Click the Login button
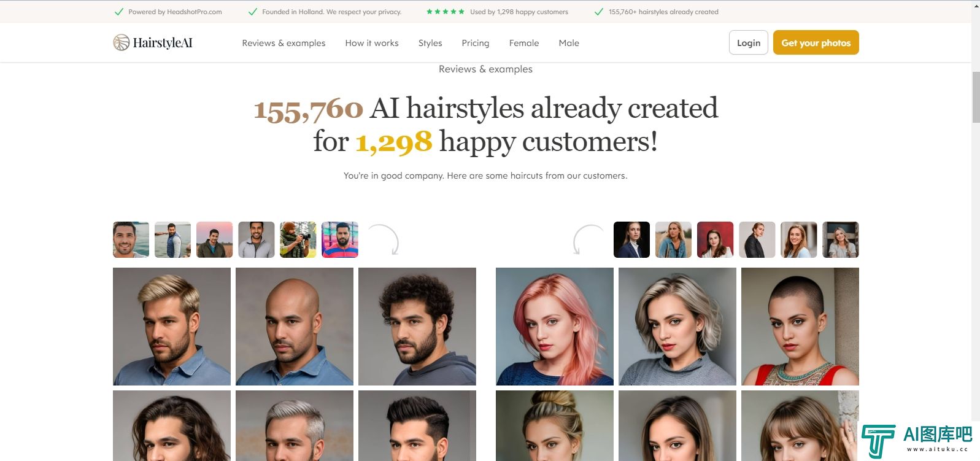Screen dimensions: 980x461 (x=749, y=42)
